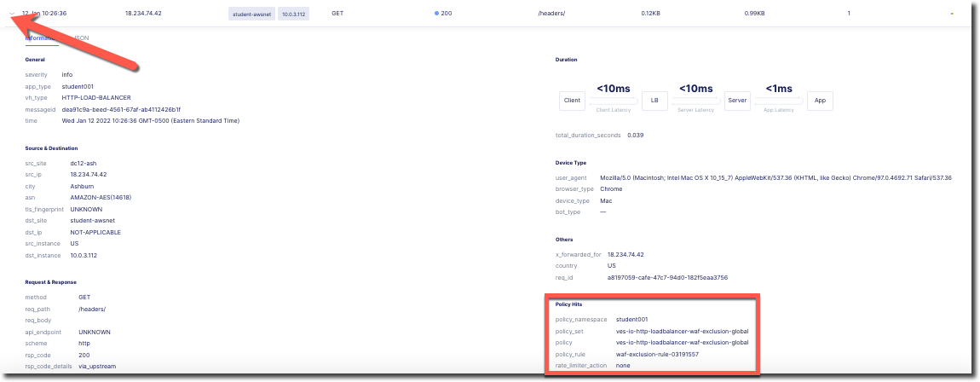The height and width of the screenshot is (382, 980).
Task: Click the Server node box
Action: pyautogui.click(x=736, y=101)
